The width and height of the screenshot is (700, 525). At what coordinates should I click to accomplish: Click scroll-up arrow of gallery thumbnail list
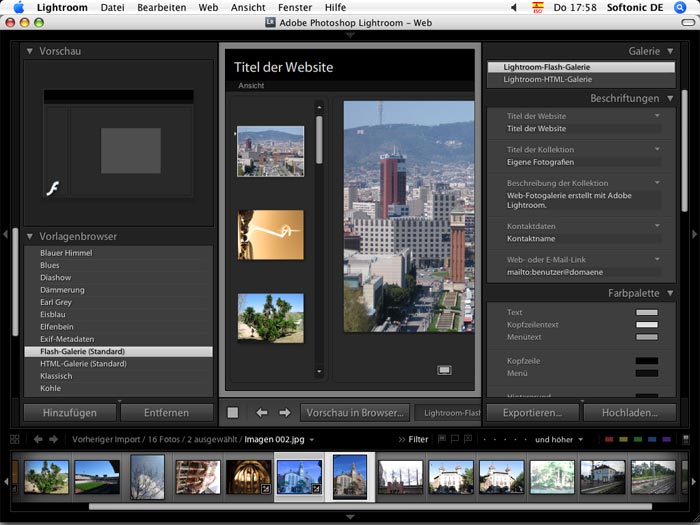coord(319,108)
